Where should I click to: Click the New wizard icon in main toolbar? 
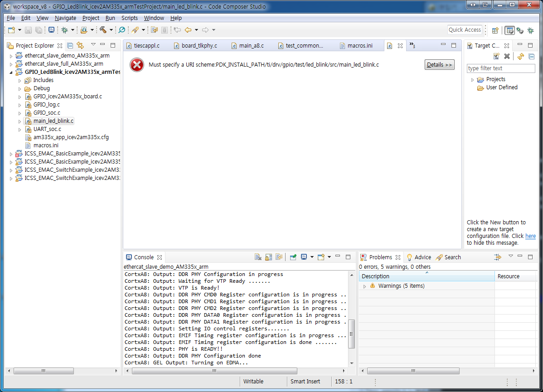tap(11, 30)
